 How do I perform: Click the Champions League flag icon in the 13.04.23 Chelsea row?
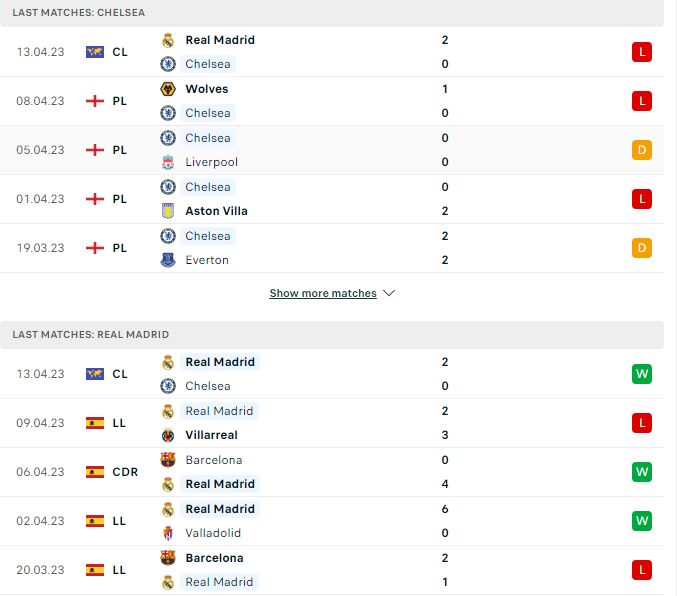pos(95,52)
